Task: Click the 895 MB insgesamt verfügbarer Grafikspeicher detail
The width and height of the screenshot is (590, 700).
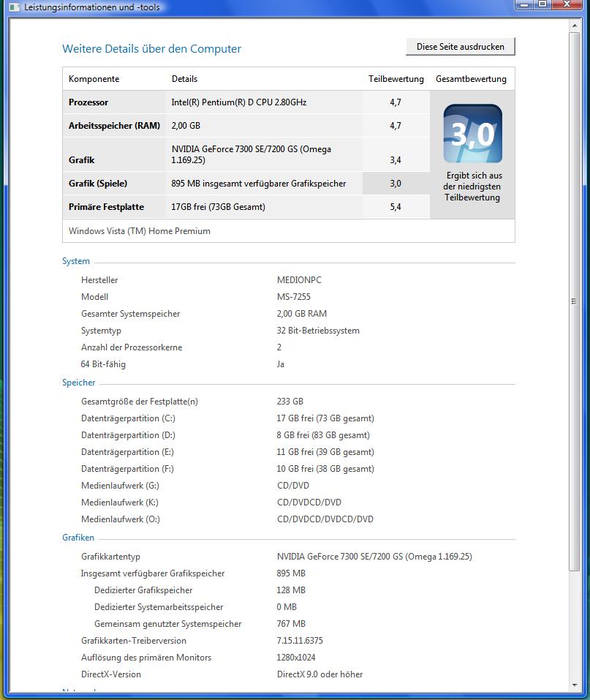Action: tap(258, 184)
